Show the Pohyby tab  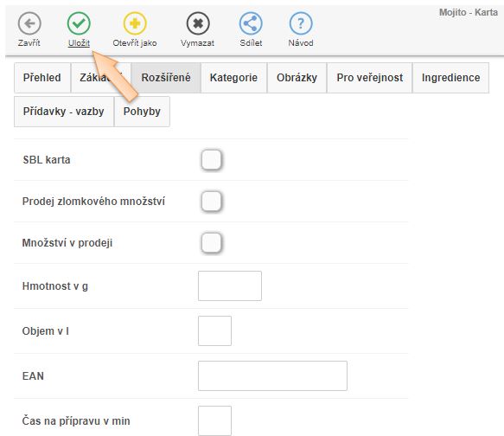coord(142,112)
